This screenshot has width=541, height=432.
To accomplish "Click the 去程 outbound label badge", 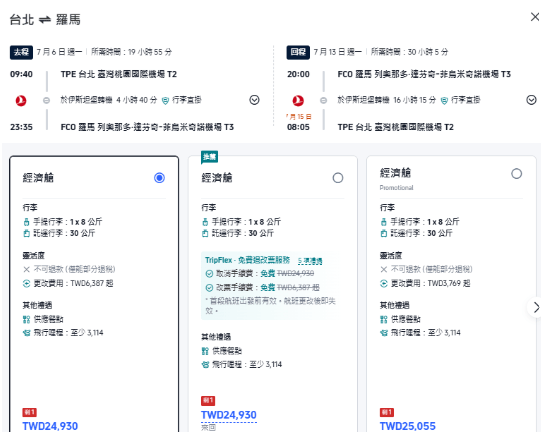I will coord(21,52).
